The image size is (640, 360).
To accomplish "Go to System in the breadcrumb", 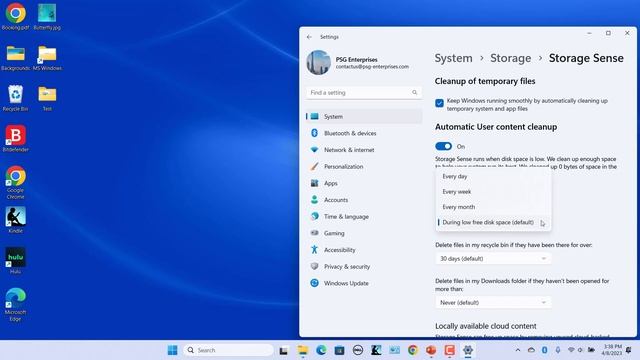I will (453, 58).
